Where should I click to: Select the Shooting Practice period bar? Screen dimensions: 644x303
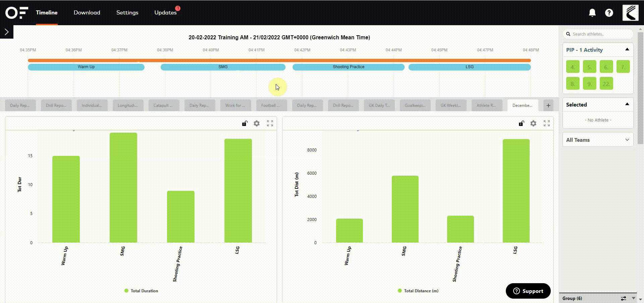[x=348, y=67]
